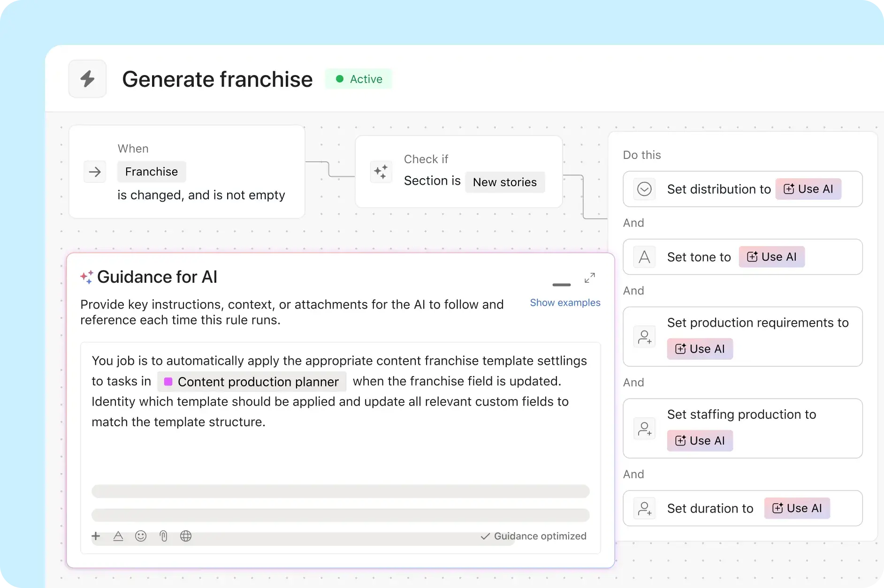
Task: Click the person icon beside Set production requirements
Action: point(645,337)
